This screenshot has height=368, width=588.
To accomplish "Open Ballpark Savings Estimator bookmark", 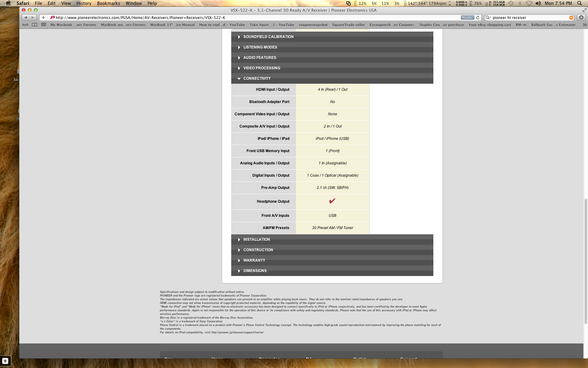I will point(553,25).
